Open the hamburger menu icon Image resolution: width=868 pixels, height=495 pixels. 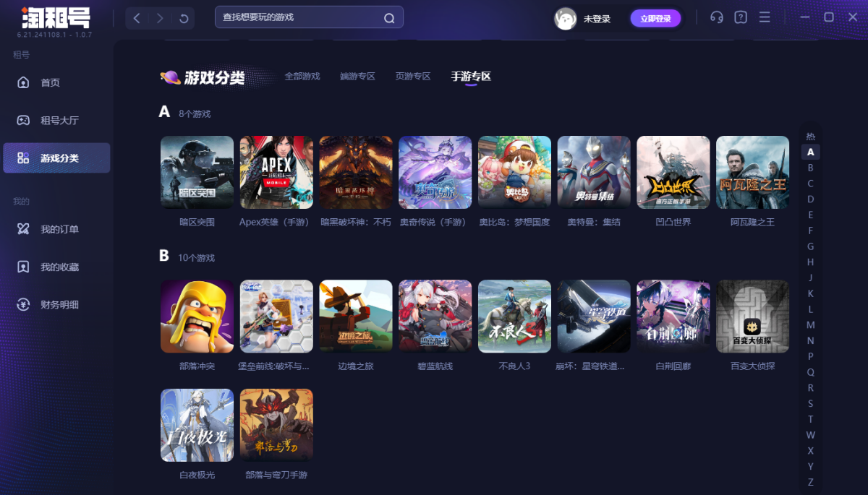765,17
